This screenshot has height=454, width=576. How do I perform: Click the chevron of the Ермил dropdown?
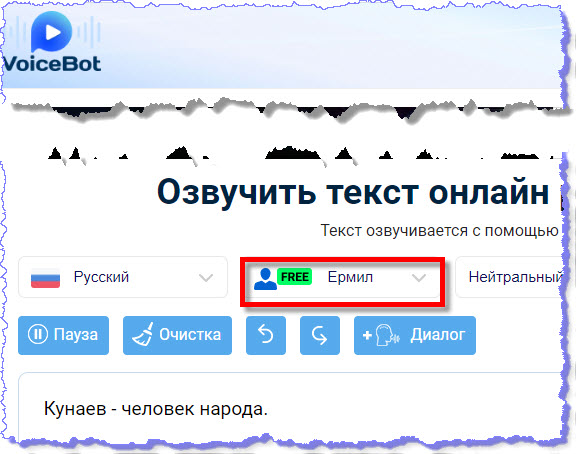click(419, 278)
